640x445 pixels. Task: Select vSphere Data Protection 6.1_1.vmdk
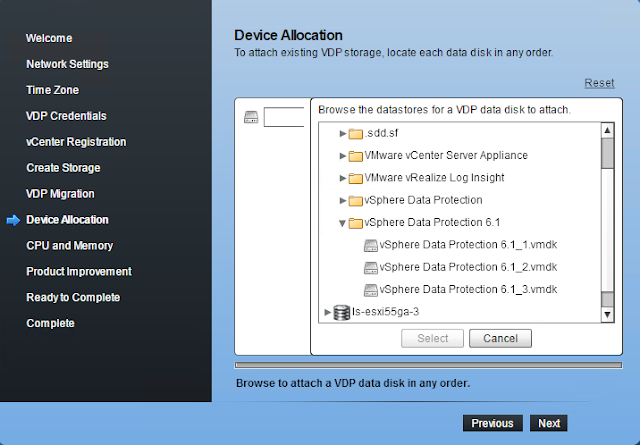(468, 245)
